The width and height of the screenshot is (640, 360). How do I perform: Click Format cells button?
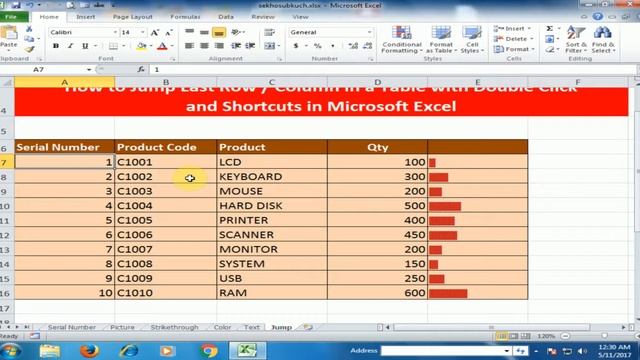(513, 49)
